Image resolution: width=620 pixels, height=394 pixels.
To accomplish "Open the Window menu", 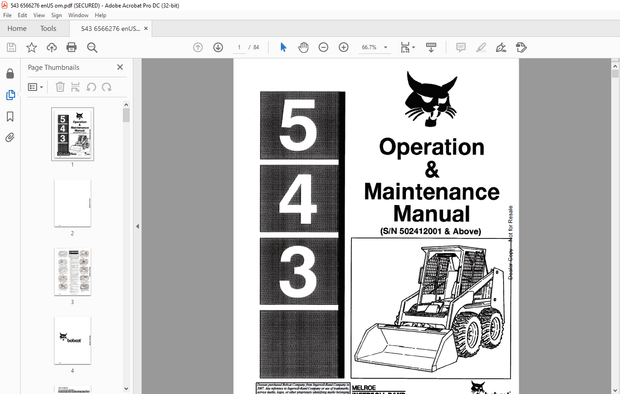I will (78, 15).
